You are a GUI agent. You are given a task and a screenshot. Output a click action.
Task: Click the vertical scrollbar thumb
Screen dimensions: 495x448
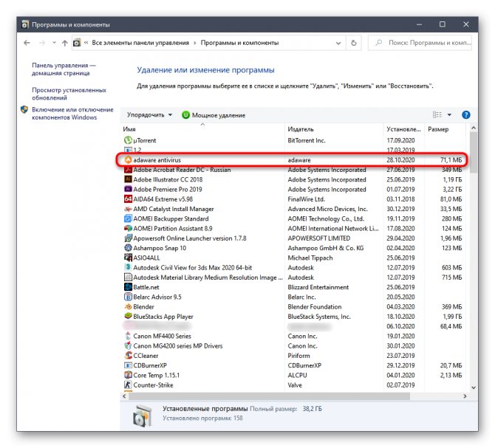coord(474,152)
